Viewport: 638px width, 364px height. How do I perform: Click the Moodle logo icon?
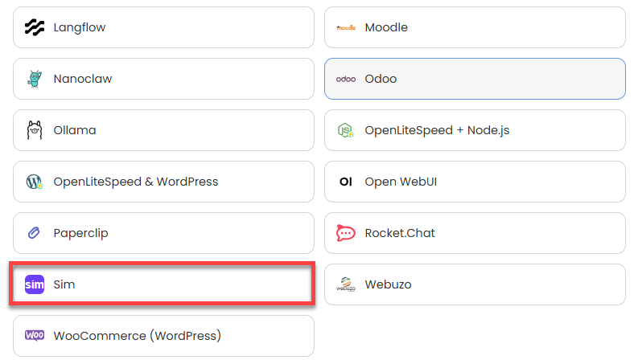[x=346, y=27]
